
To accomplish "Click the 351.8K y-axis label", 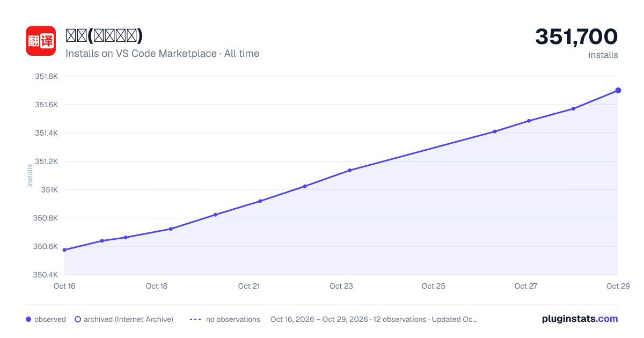I will click(x=47, y=76).
